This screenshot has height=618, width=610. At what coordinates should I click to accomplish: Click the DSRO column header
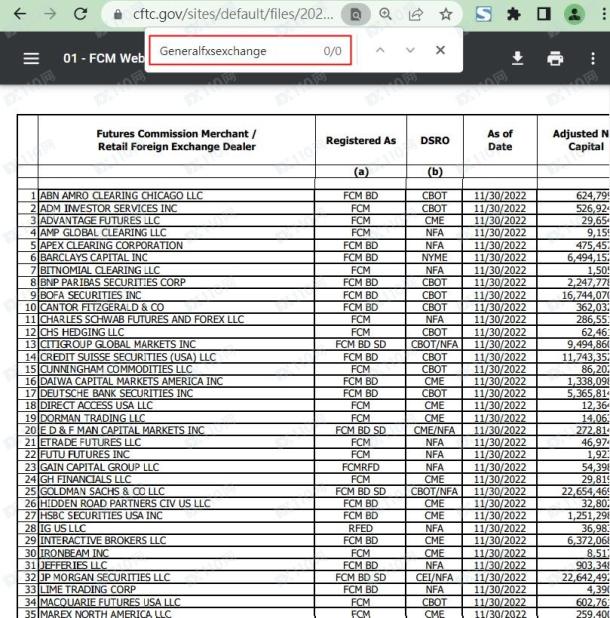coord(435,141)
